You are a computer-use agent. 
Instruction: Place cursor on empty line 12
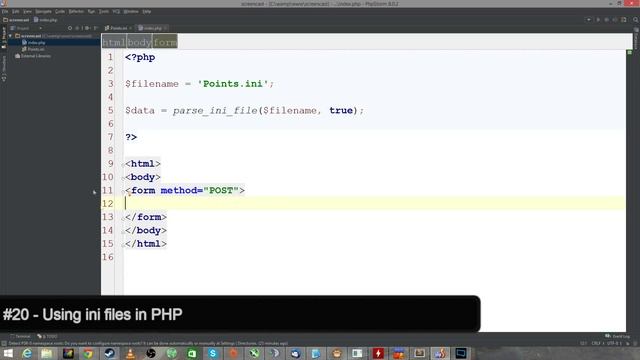(375, 203)
